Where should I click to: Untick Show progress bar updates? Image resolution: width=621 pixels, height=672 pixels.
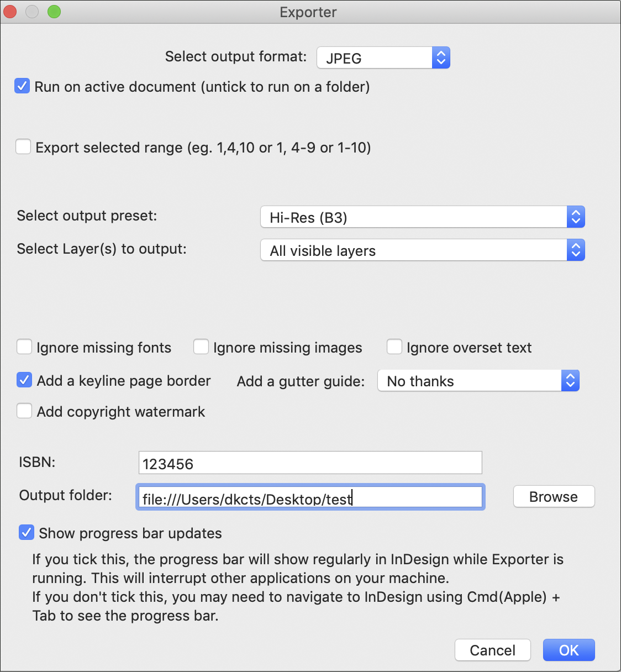27,533
